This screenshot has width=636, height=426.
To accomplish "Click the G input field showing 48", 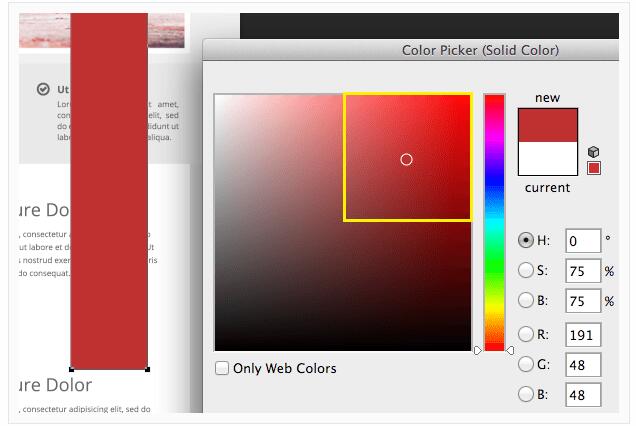I will (583, 365).
